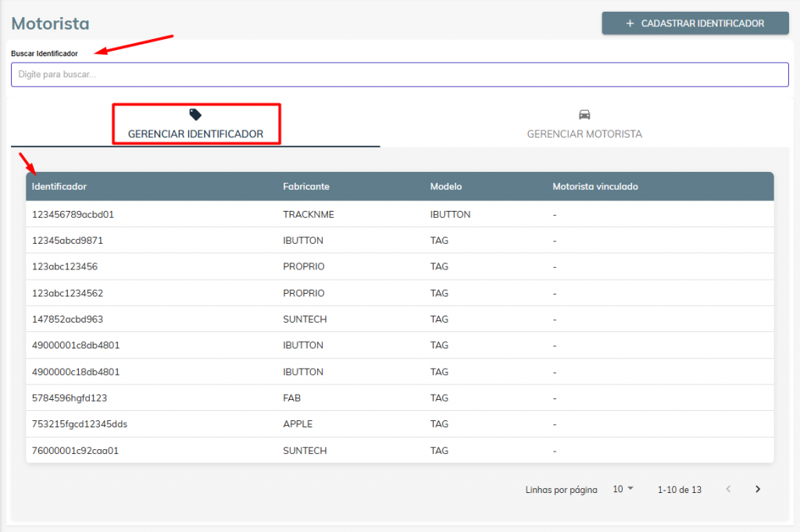Click IBUTTON in the 12345abcd9871 row

click(x=303, y=241)
